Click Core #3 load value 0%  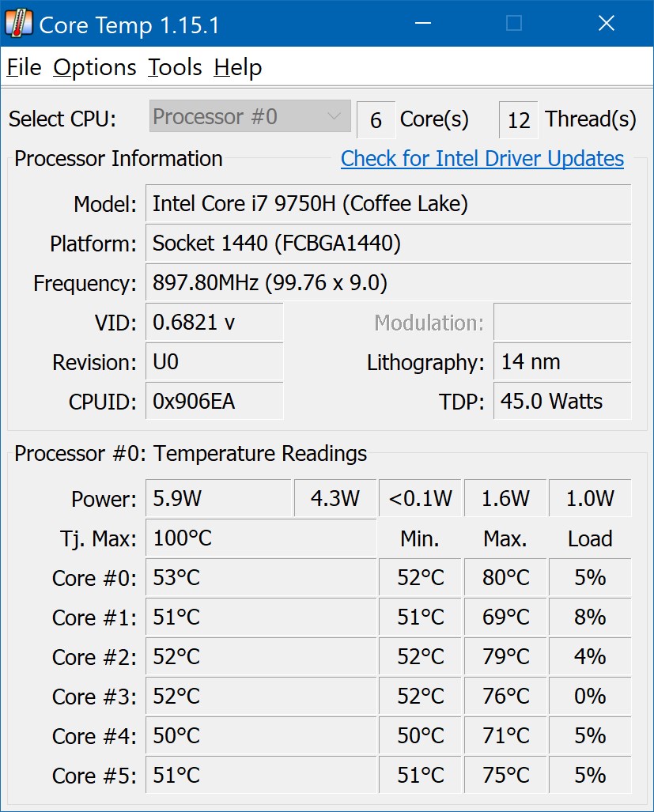click(x=590, y=696)
